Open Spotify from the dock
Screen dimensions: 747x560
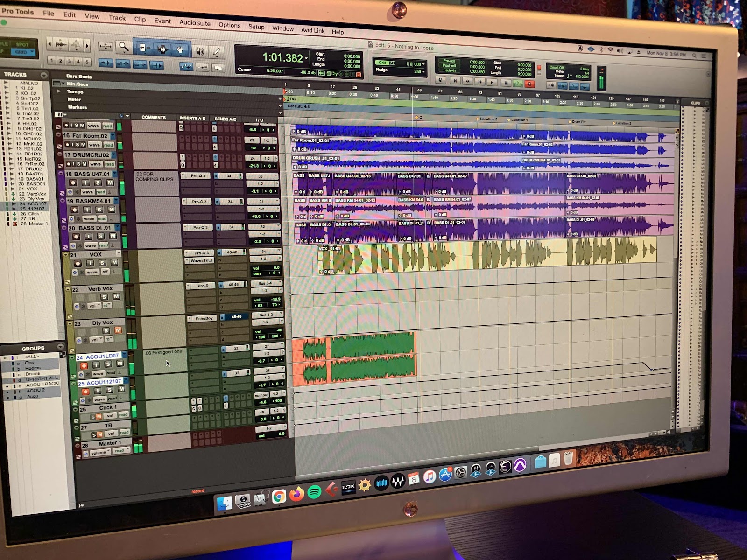[314, 492]
